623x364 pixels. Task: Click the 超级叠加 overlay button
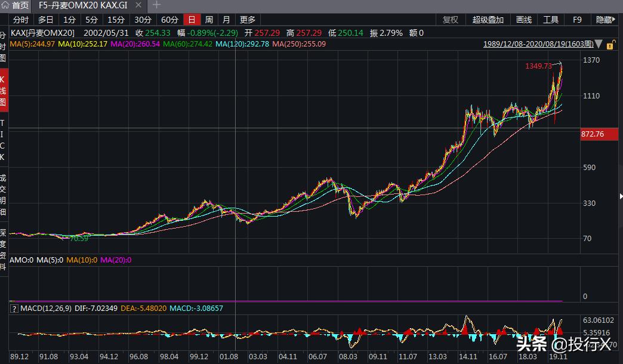(x=488, y=20)
